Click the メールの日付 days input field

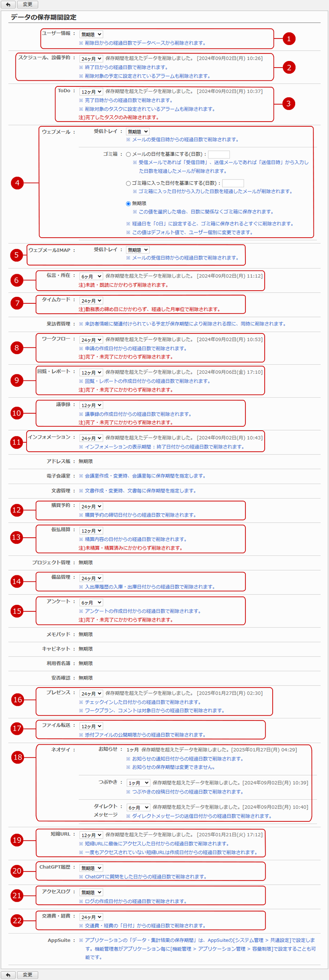(x=219, y=154)
